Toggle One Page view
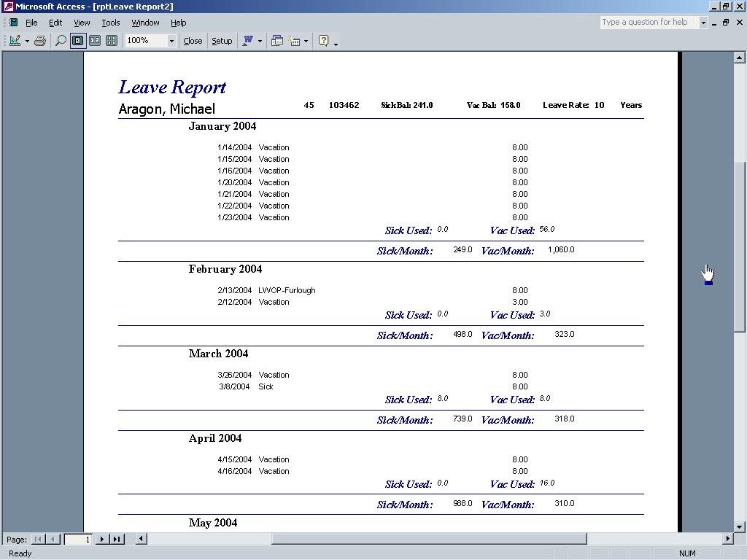This screenshot has height=560, width=747. click(77, 41)
